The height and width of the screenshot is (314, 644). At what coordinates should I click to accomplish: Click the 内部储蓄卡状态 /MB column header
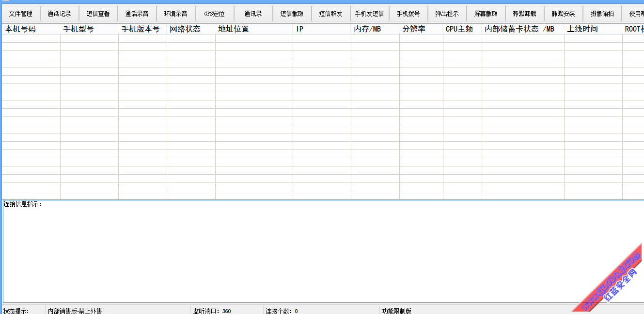tap(523, 29)
